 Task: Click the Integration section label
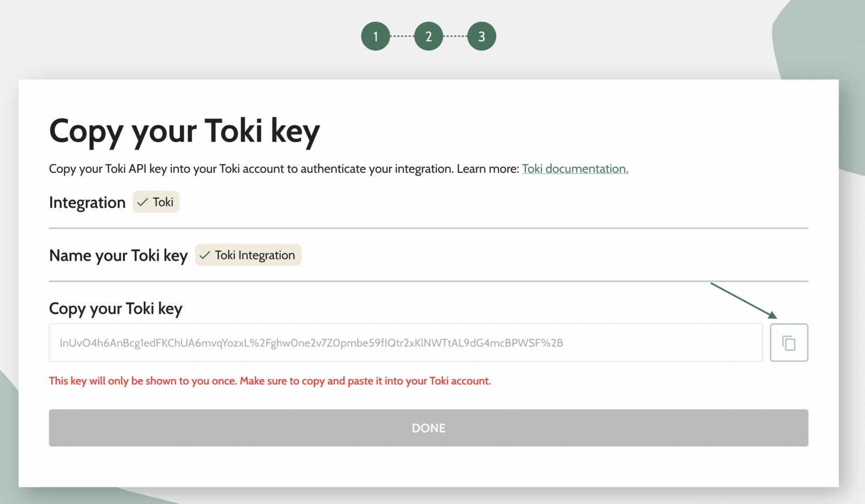click(x=87, y=203)
